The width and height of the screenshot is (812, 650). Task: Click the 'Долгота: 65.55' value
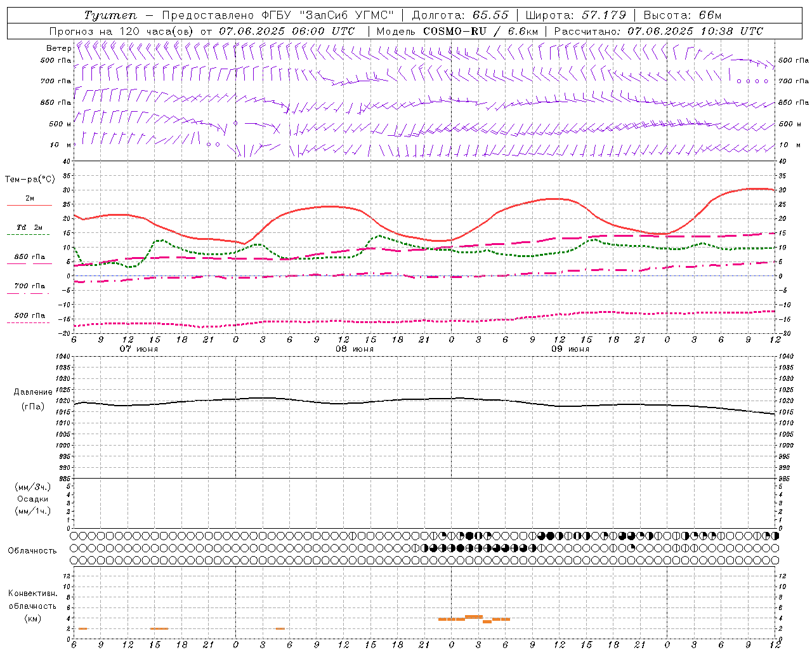(460, 15)
